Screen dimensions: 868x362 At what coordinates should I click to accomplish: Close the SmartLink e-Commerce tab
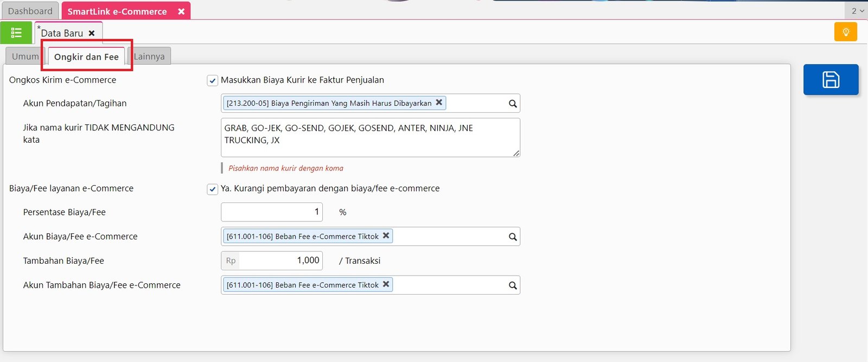tap(181, 11)
